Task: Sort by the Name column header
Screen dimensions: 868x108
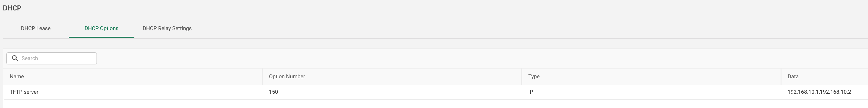Action: (17, 76)
